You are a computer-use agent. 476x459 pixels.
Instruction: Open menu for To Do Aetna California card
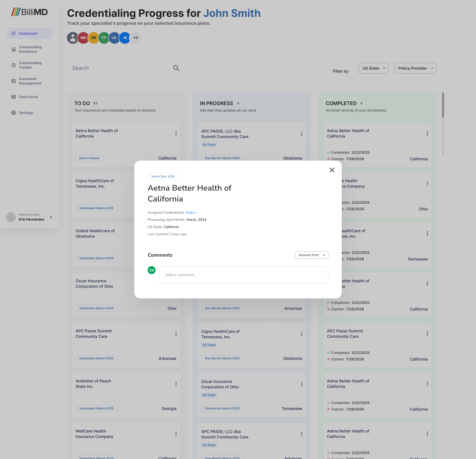click(176, 133)
